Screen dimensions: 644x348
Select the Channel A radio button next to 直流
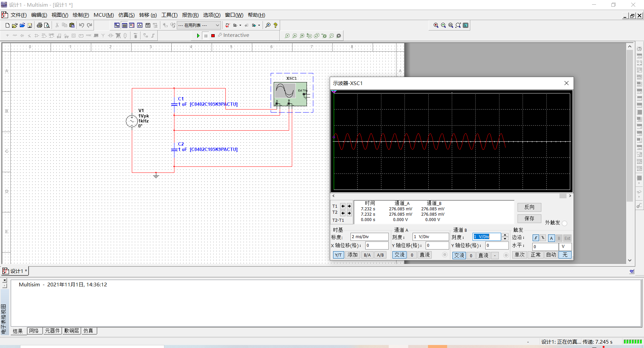click(445, 255)
